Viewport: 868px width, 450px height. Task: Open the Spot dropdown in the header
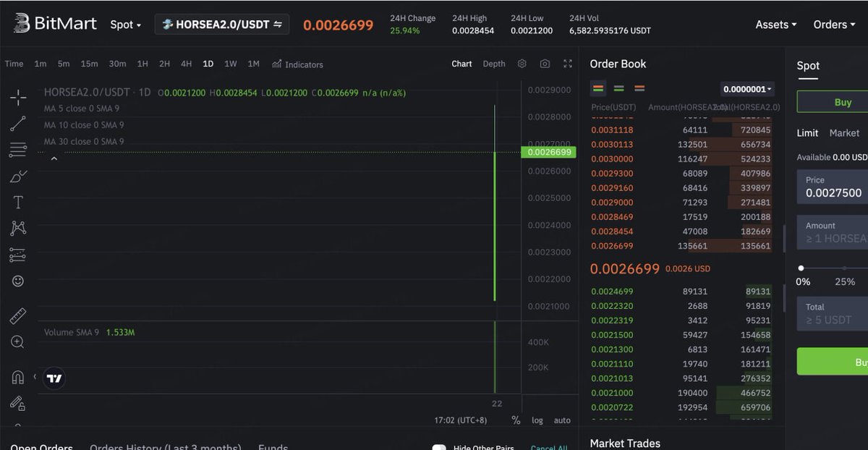pos(126,24)
